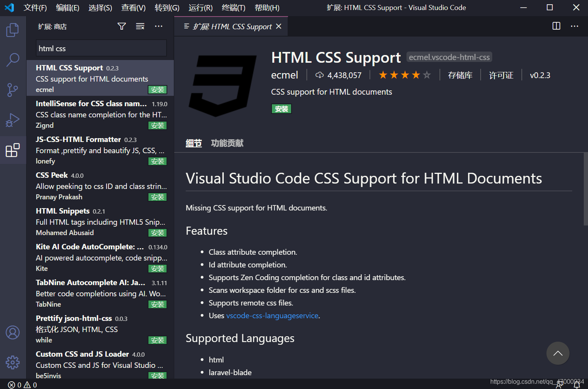Click the ecmel publisher name link
This screenshot has width=588, height=389.
(x=285, y=75)
